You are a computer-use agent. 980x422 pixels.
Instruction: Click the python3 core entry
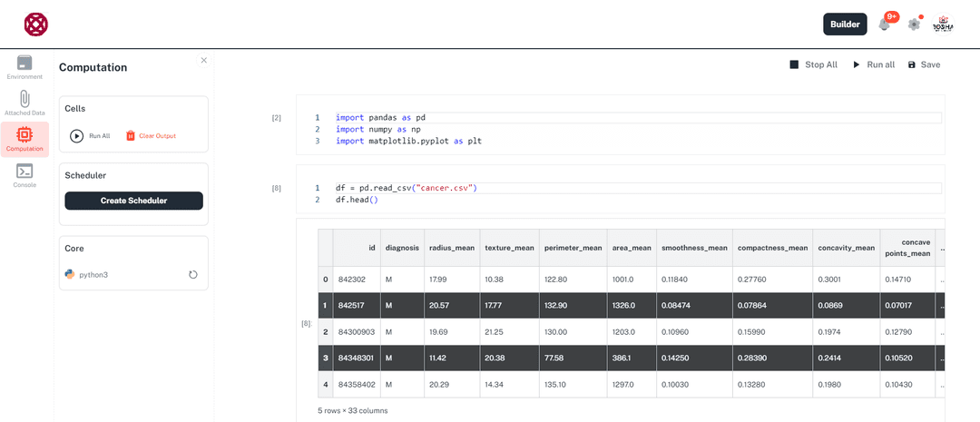pyautogui.click(x=93, y=274)
